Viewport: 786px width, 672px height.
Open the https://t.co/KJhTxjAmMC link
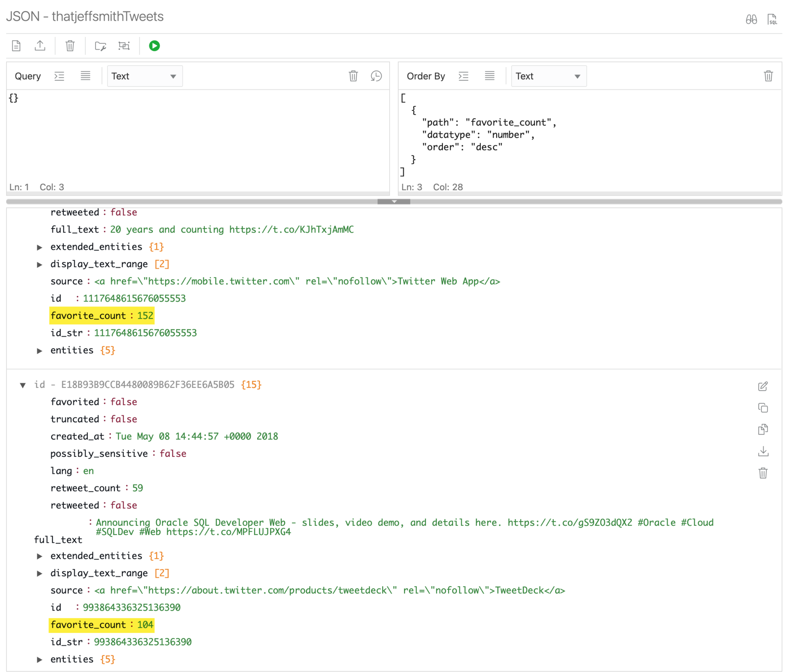point(291,229)
